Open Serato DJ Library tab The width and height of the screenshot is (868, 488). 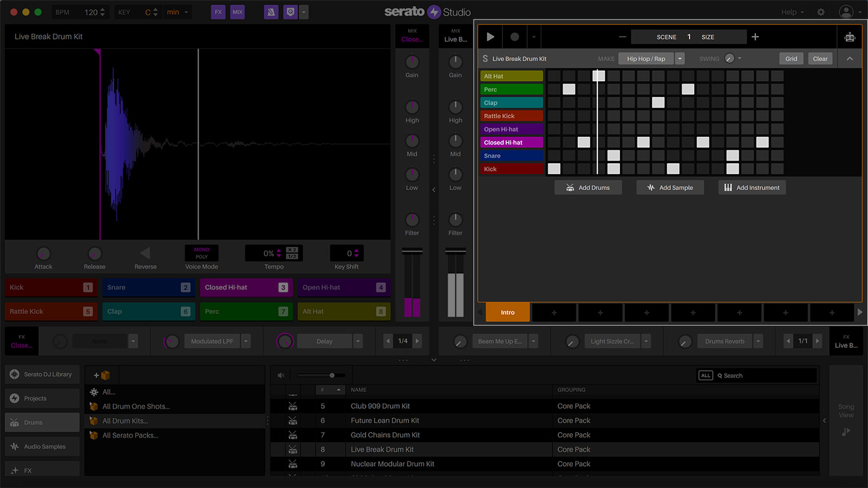click(42, 374)
